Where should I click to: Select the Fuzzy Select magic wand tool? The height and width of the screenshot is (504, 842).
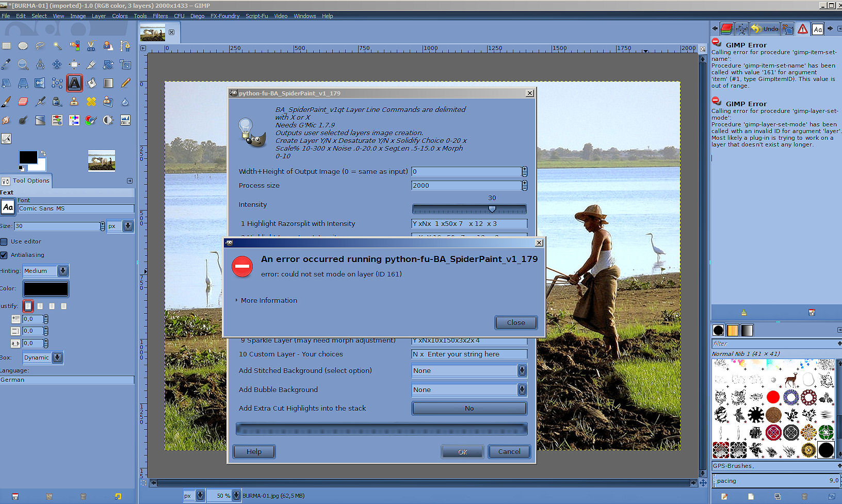pos(57,46)
